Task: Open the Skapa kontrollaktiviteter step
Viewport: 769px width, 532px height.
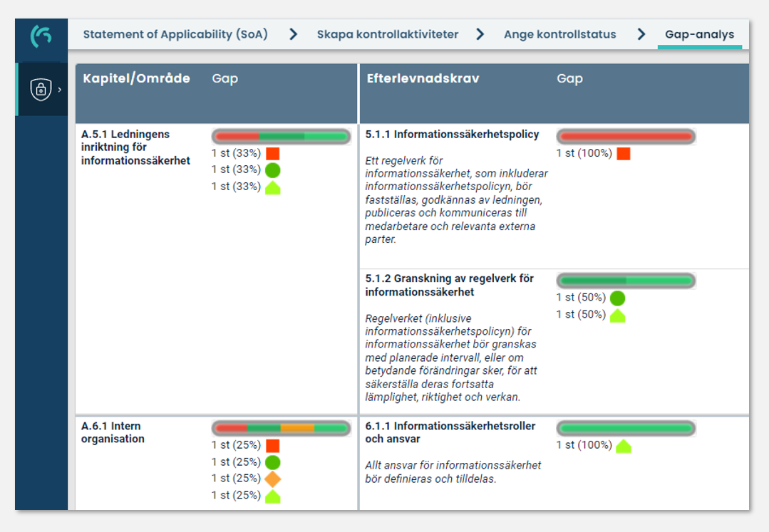Action: (388, 33)
